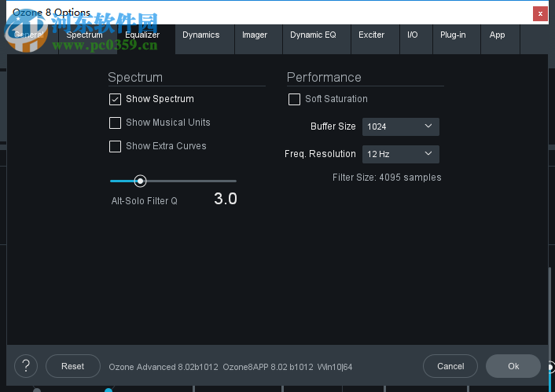The height and width of the screenshot is (392, 555).
Task: Click the Performance section heading
Action: point(324,77)
